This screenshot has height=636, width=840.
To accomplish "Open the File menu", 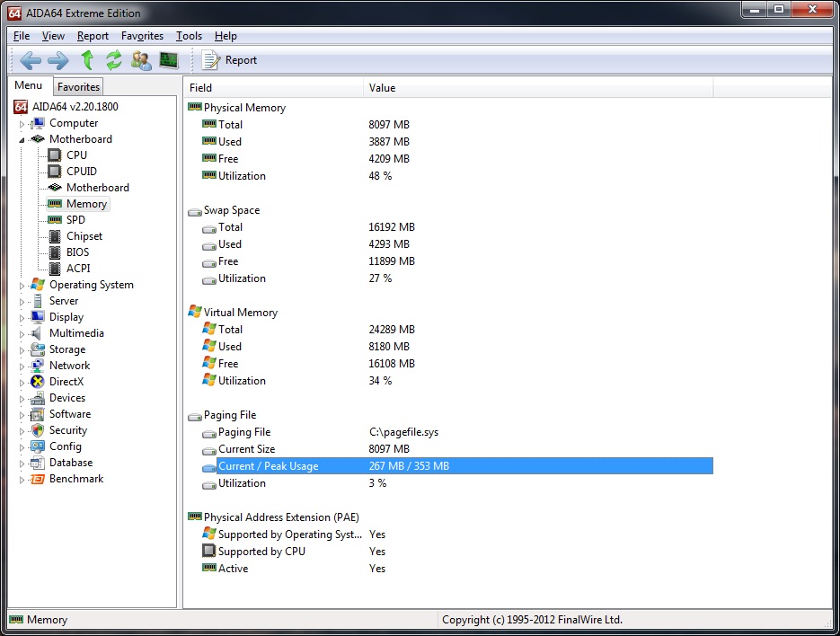I will (x=22, y=36).
